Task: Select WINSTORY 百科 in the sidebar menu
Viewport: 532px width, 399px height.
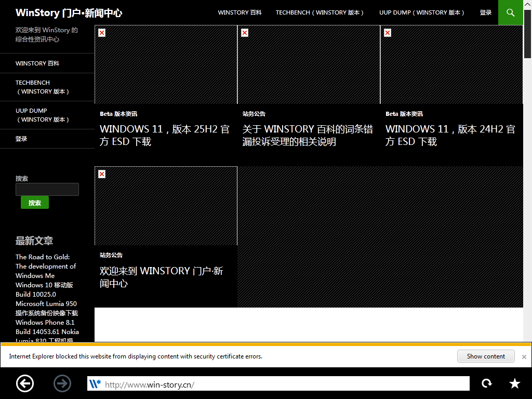Action: click(47, 63)
